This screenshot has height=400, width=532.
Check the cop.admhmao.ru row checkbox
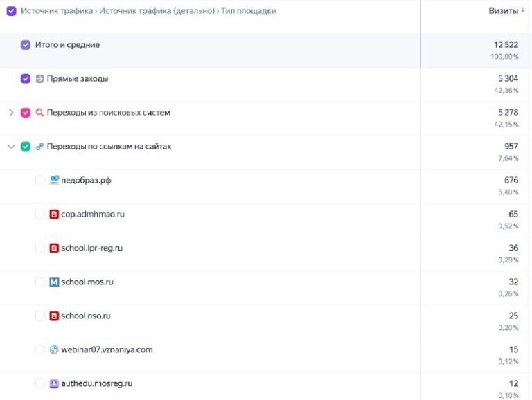[x=39, y=215]
